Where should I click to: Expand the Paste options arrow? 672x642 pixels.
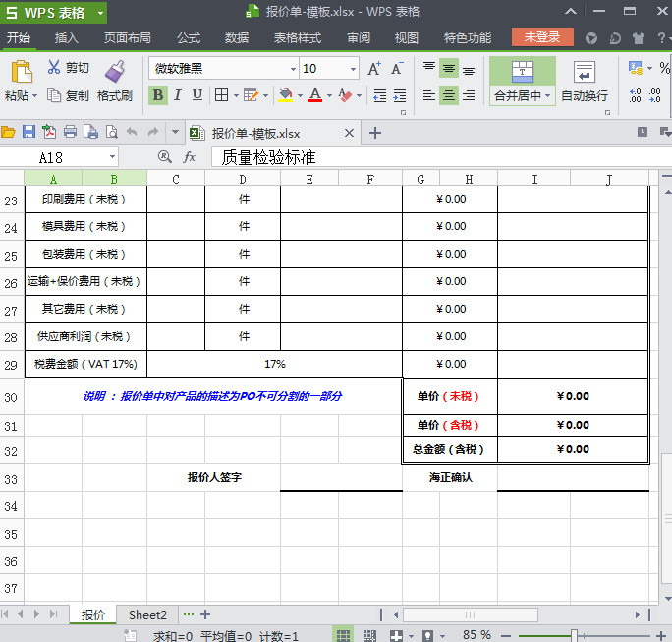click(x=34, y=95)
